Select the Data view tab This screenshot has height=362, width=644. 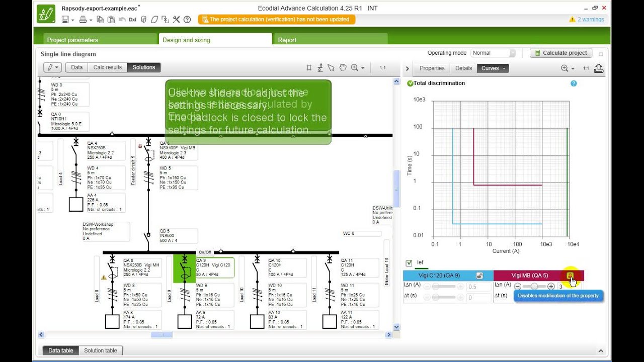pyautogui.click(x=77, y=67)
